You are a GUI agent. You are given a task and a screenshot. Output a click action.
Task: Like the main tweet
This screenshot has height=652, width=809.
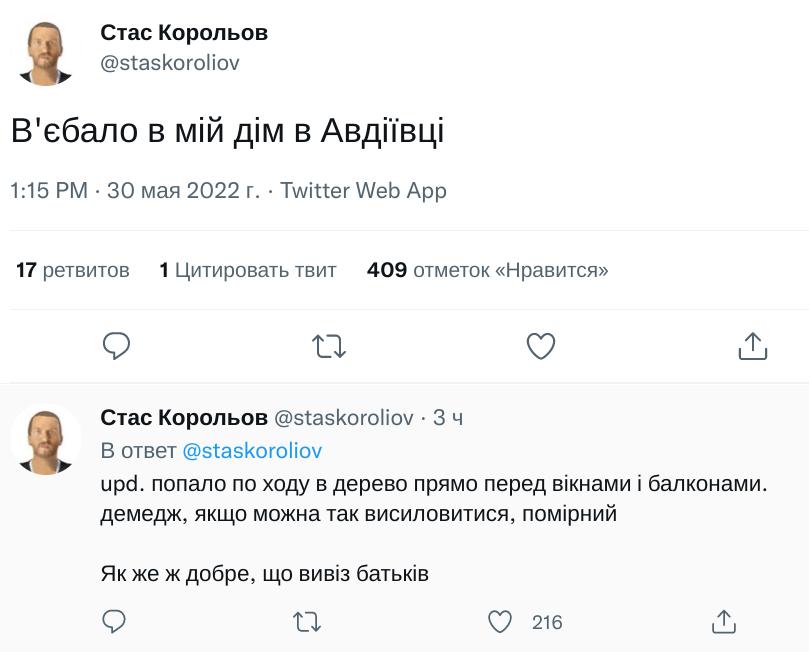click(541, 346)
